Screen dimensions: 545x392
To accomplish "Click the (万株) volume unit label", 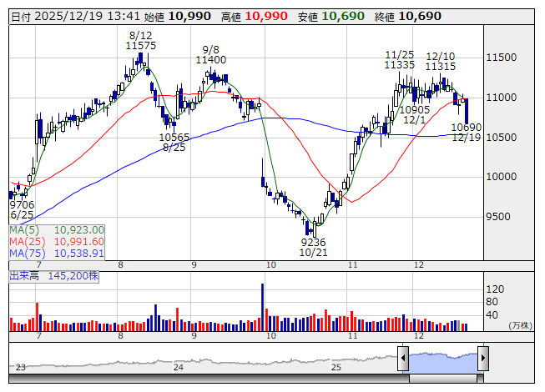I will [x=520, y=325].
